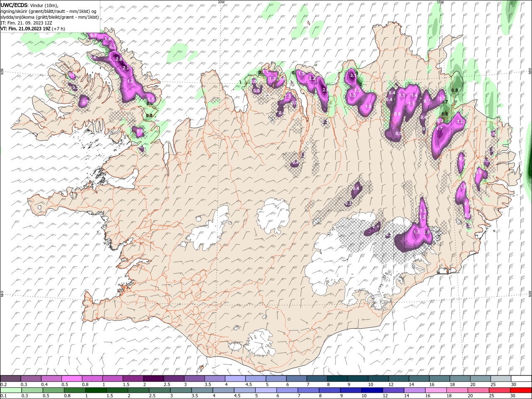This screenshot has width=532, height=399.
Task: Click the 'rigning/skúrir (grænt/blátt/rautt - mm/1klst) og' line
Action: click(x=49, y=11)
